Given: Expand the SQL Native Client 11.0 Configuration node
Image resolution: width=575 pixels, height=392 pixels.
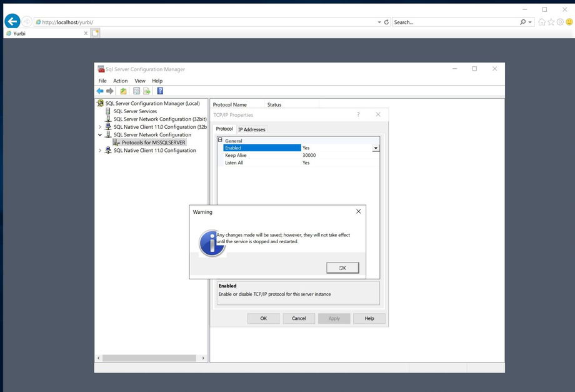Looking at the screenshot, I should click(100, 151).
